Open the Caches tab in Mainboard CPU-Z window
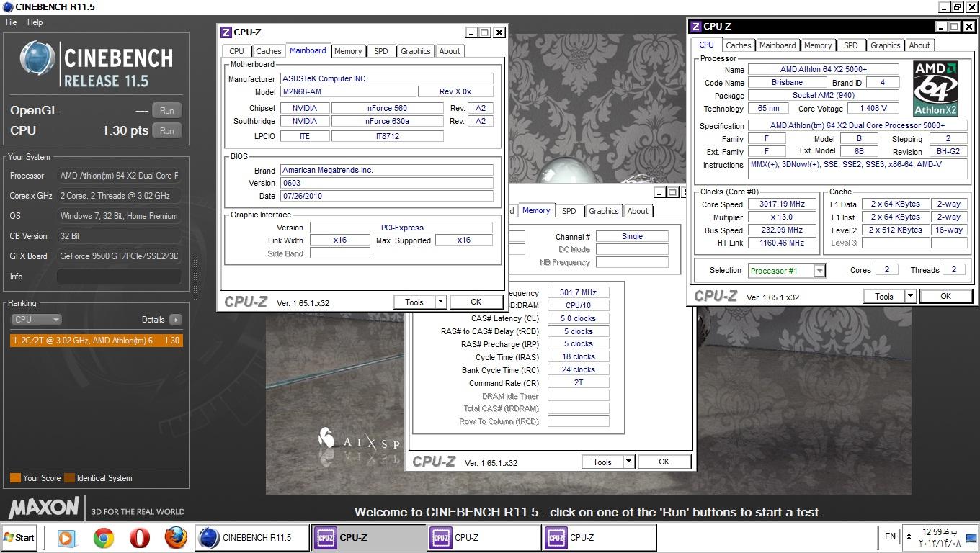This screenshot has height=553, width=980. point(268,51)
